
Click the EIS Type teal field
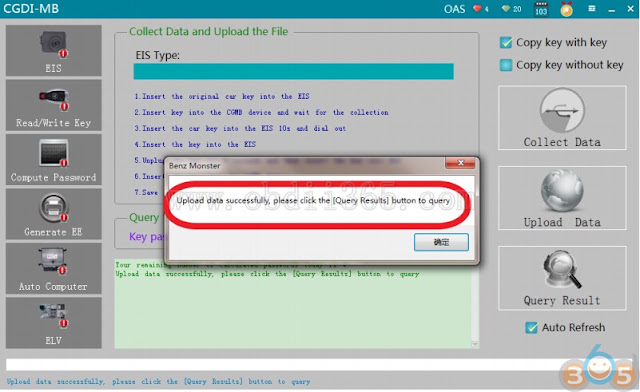293,71
